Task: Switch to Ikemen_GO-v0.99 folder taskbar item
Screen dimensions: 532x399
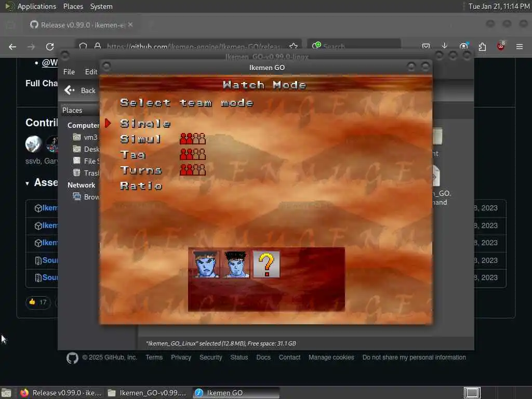Action: (147, 393)
